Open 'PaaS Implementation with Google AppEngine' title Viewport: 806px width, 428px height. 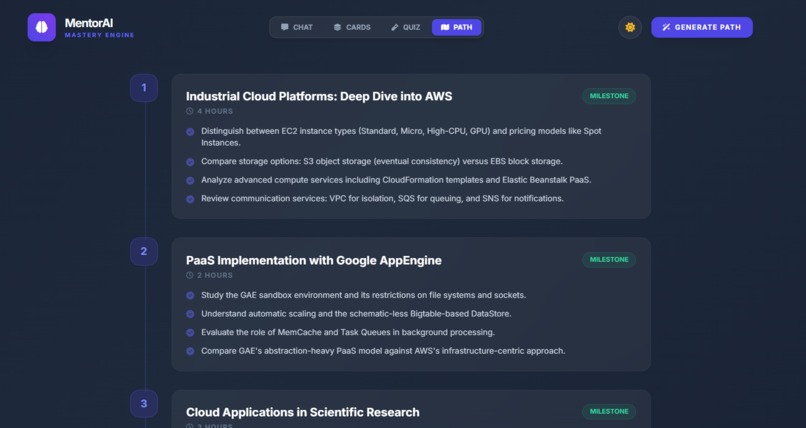click(314, 260)
